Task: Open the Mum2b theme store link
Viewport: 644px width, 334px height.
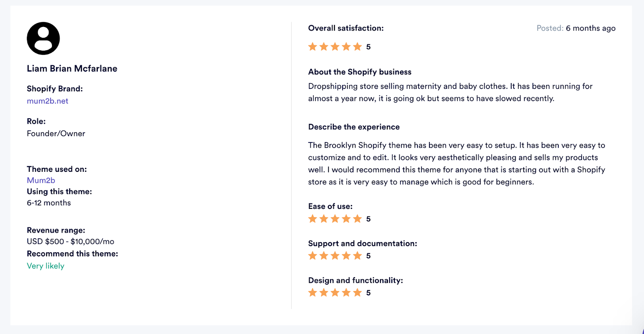Action: pyautogui.click(x=41, y=180)
